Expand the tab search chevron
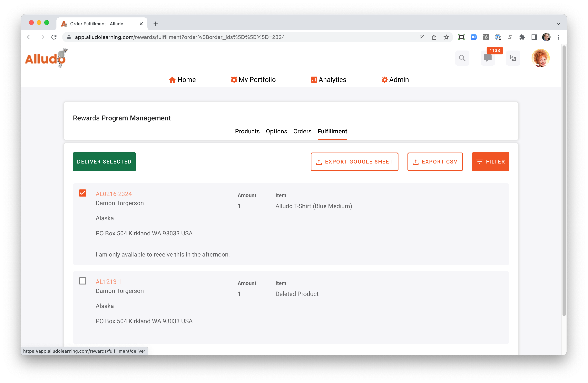588x383 pixels. (558, 24)
